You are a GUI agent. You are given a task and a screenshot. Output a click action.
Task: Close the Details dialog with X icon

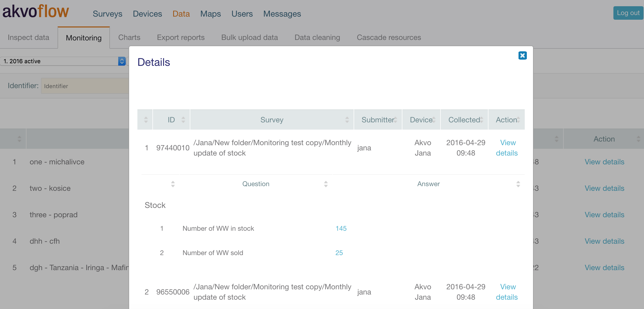[522, 55]
